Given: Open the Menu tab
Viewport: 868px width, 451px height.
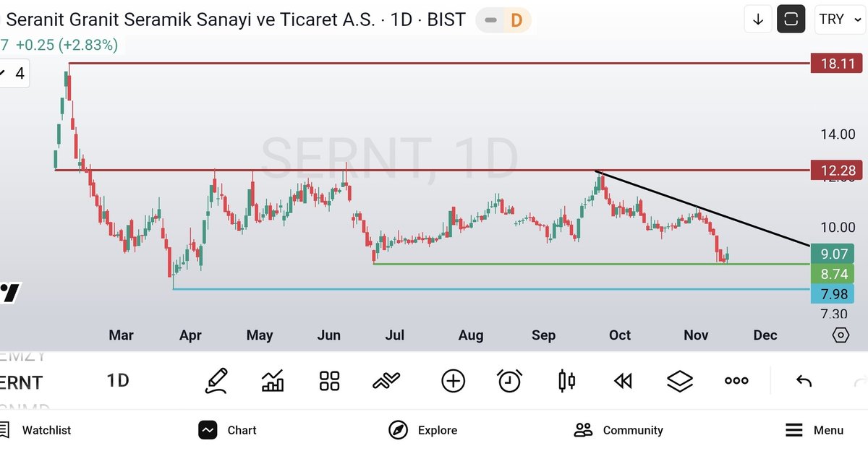Looking at the screenshot, I should coord(814,430).
